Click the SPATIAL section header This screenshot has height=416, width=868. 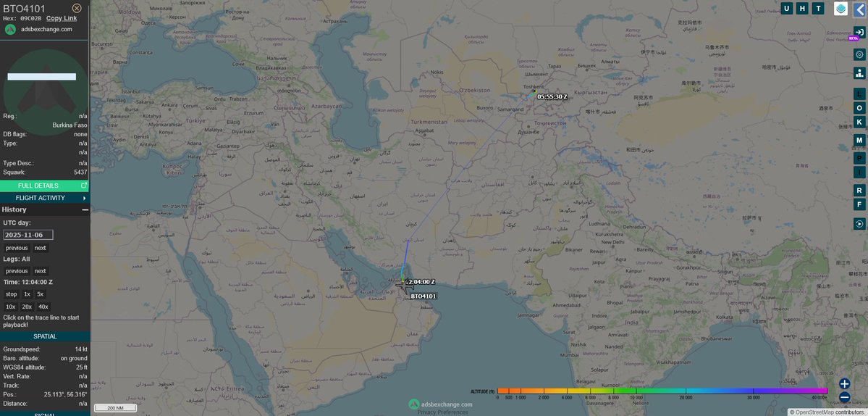pos(45,336)
